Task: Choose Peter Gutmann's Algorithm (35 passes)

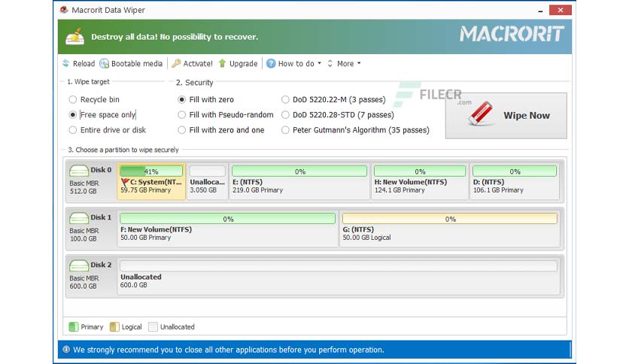Action: 285,130
